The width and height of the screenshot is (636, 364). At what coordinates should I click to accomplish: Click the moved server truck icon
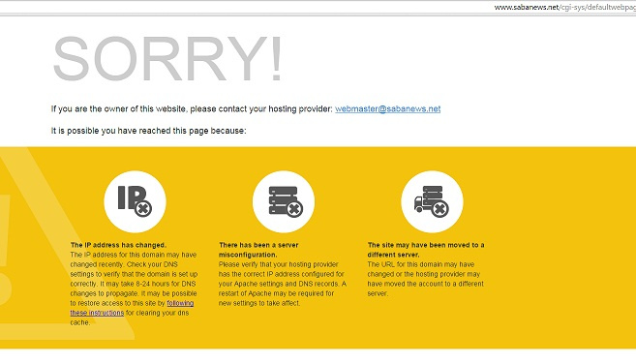(x=432, y=201)
